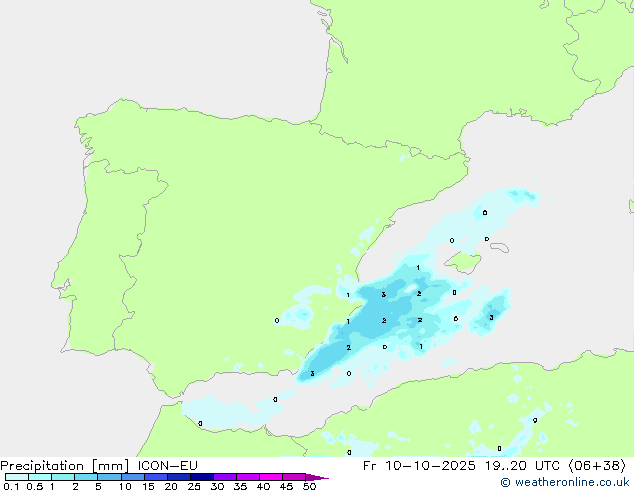Select the '19..20 UTC' time range text

[523, 466]
